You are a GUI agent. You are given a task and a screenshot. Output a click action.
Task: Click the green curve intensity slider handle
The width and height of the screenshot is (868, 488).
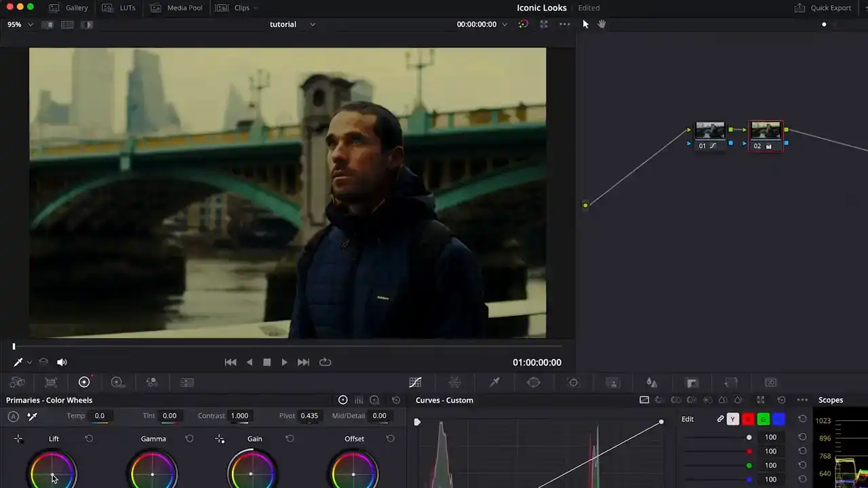[x=749, y=466]
